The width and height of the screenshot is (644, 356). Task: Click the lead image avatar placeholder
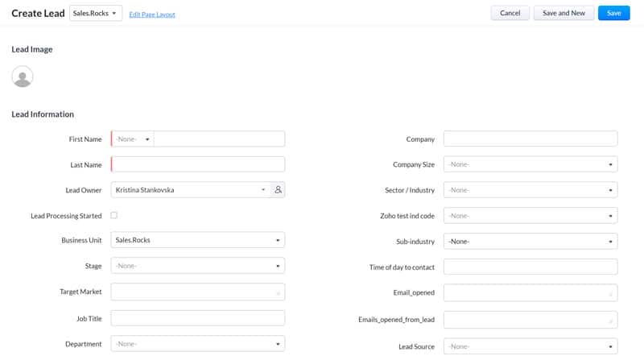(x=23, y=77)
